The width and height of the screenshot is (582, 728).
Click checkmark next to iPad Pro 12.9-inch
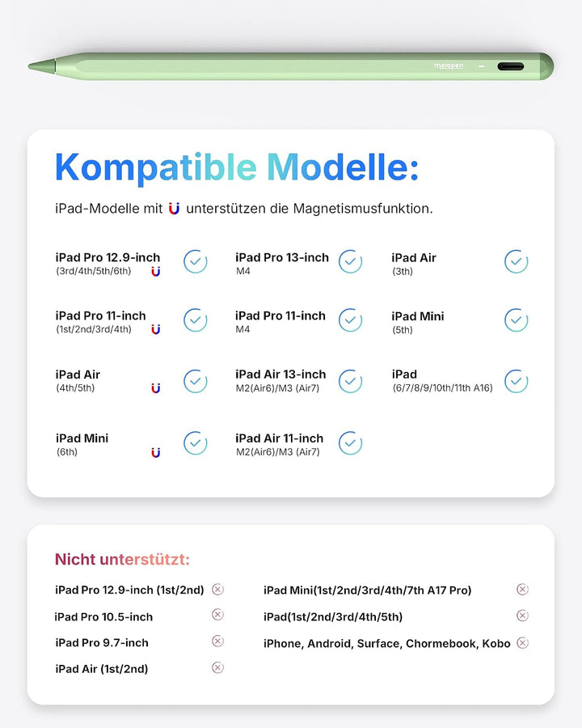point(196,261)
